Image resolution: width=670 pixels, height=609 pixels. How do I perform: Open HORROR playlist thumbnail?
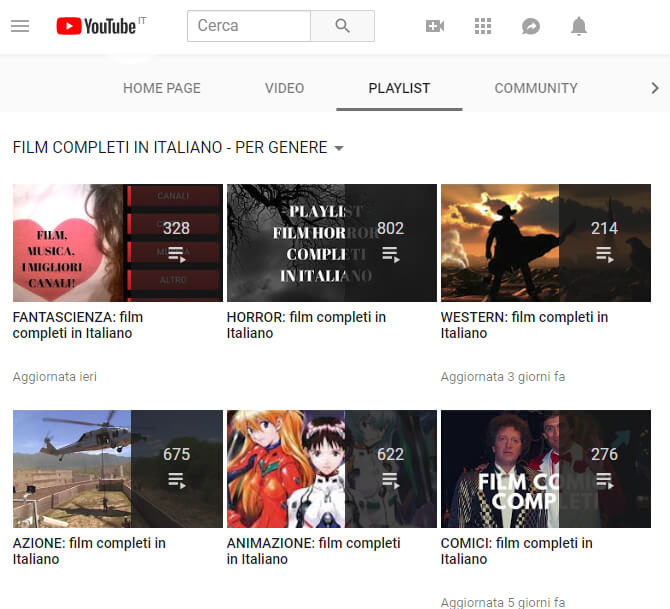(332, 243)
